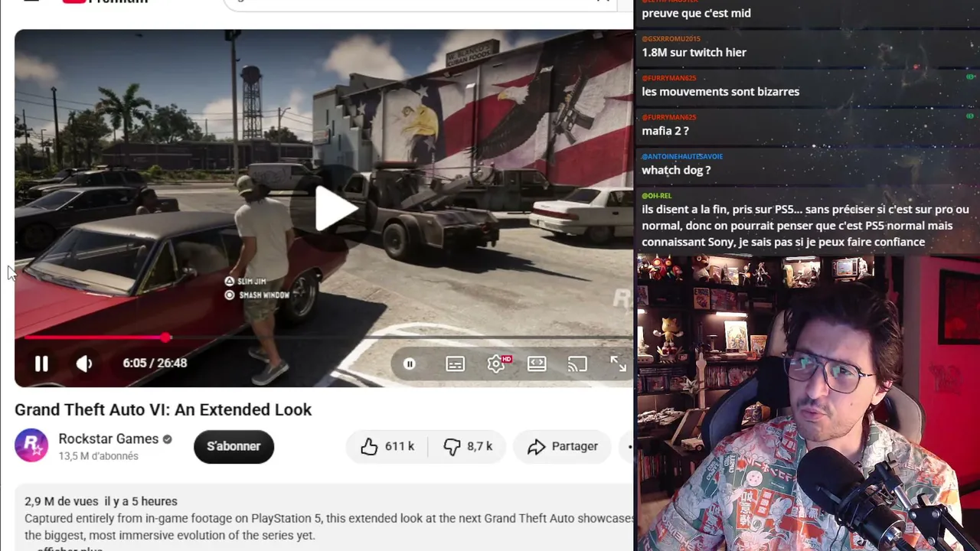Turn on subtitles with the captions icon
This screenshot has height=551, width=980.
(456, 364)
